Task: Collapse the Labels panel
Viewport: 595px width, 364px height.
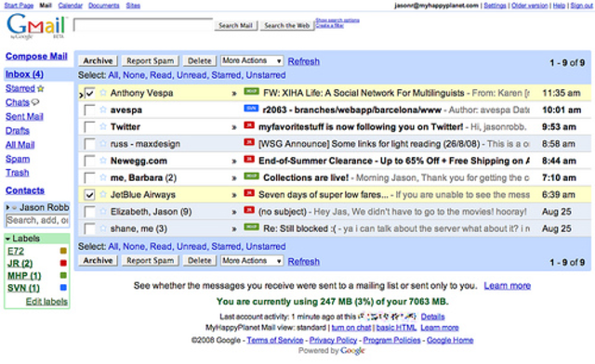Action: (7, 239)
